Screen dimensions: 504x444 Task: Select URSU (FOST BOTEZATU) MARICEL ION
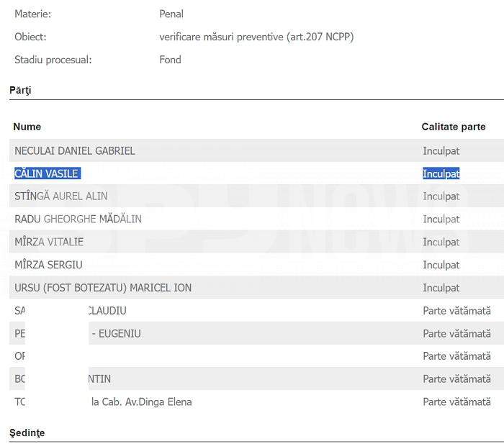click(103, 288)
